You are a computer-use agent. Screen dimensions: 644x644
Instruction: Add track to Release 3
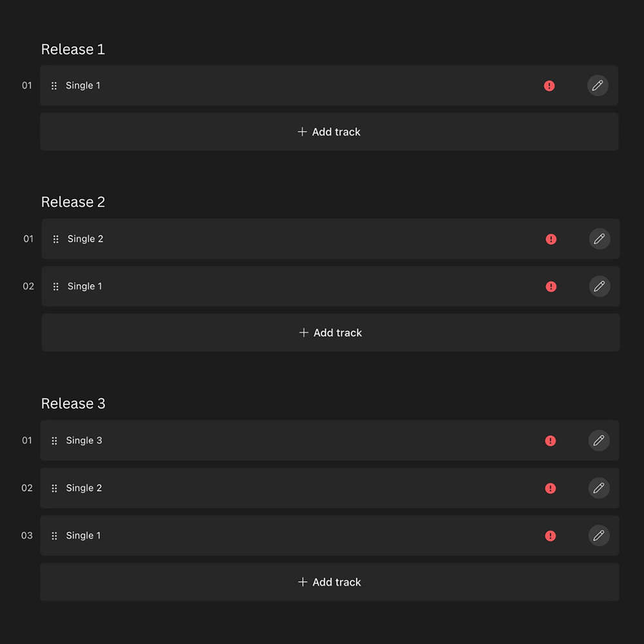[x=330, y=582]
